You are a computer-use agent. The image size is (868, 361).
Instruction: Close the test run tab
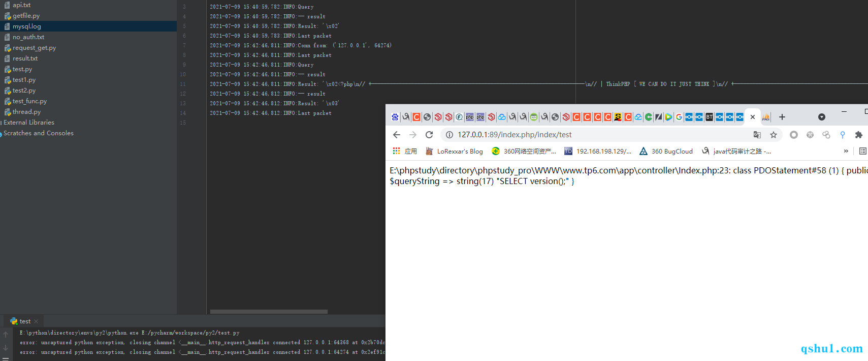pyautogui.click(x=36, y=321)
